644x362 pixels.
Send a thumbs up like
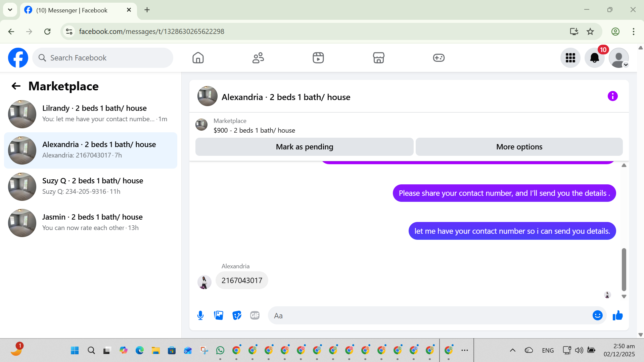click(x=617, y=316)
